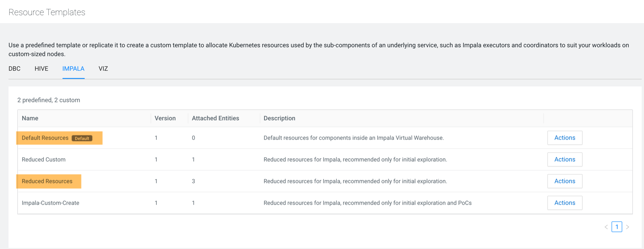644x249 pixels.
Task: Click the Reduced Custom template name
Action: click(43, 160)
